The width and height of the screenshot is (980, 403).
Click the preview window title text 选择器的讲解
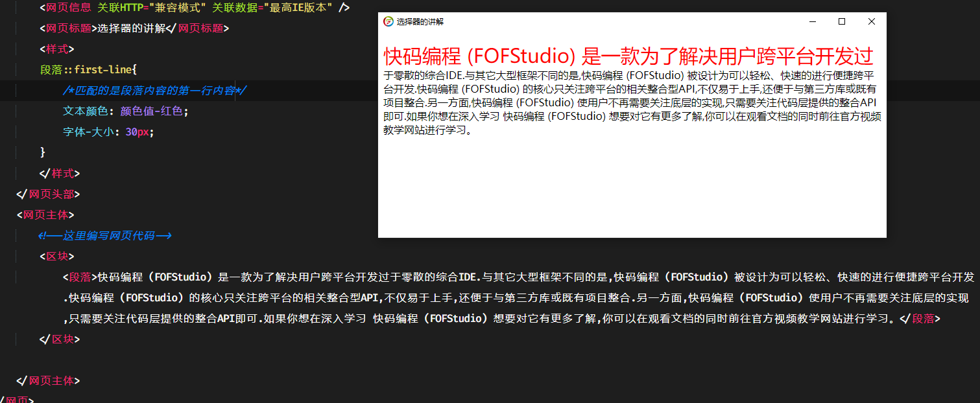420,22
